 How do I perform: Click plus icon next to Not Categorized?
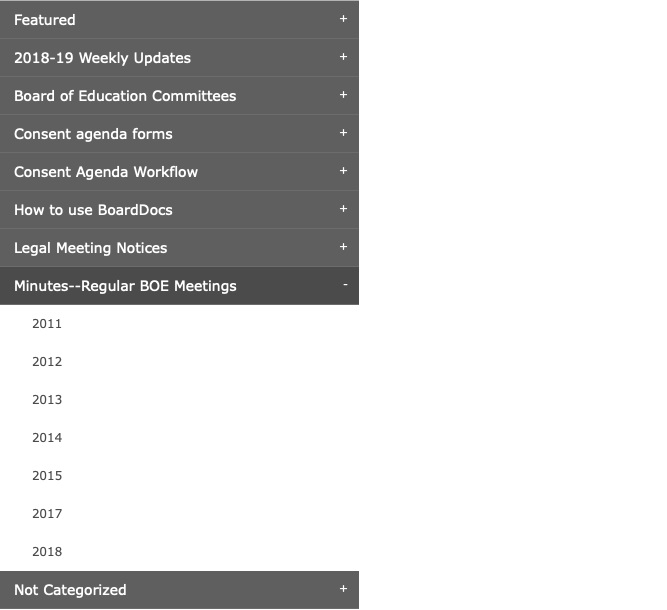coord(343,589)
